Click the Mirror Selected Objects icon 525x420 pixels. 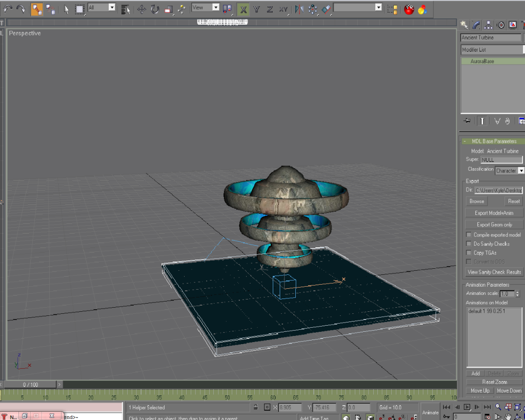299,9
